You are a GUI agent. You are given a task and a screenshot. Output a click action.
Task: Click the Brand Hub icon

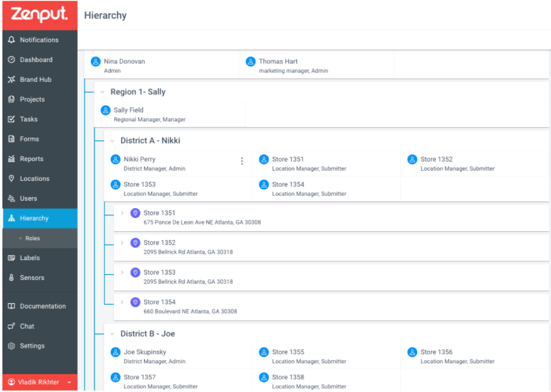click(x=12, y=79)
